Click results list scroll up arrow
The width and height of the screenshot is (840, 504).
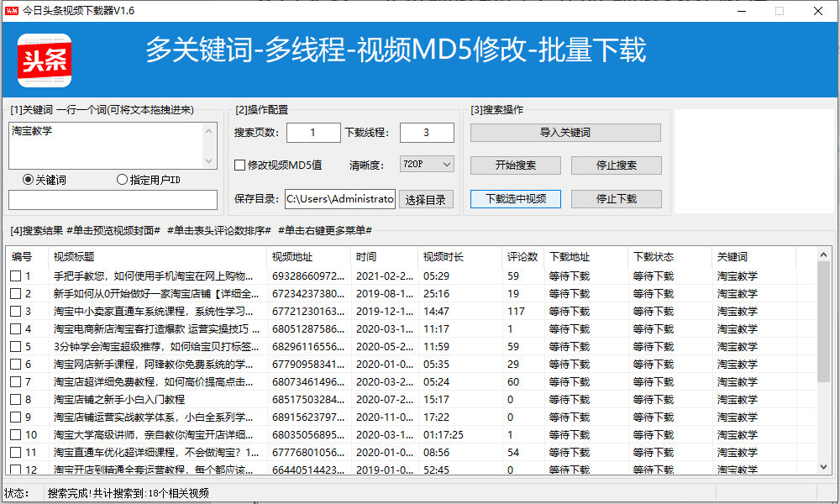pos(823,255)
